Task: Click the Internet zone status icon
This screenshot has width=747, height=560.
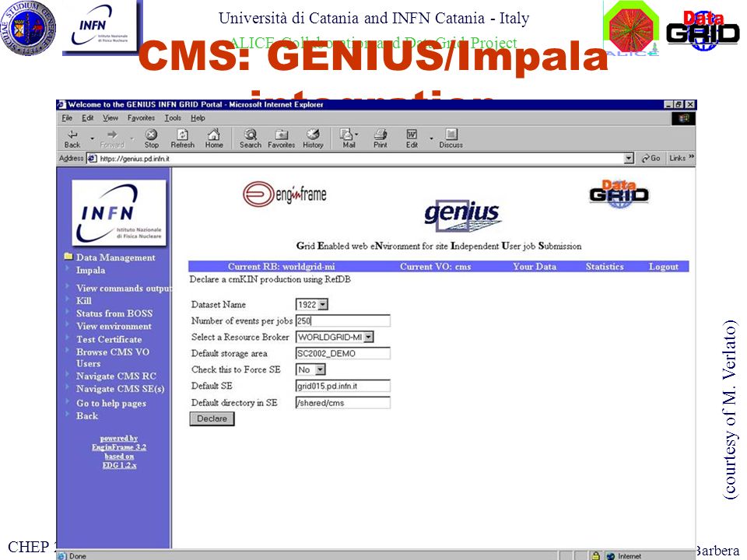Action: coord(610,555)
